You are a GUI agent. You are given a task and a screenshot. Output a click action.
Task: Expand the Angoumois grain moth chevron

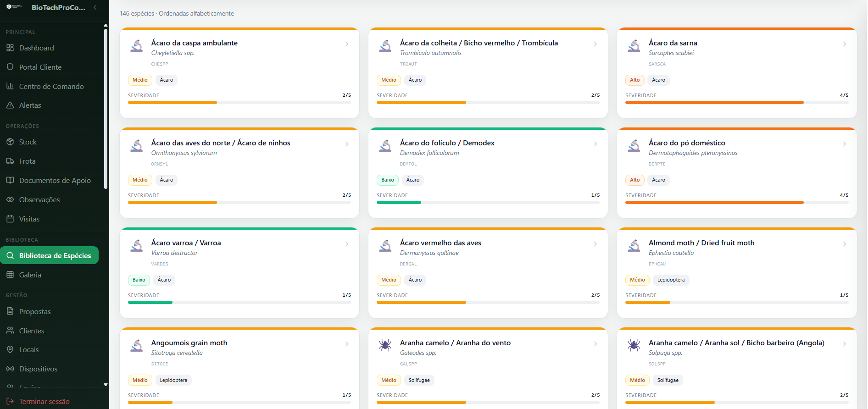(x=347, y=344)
